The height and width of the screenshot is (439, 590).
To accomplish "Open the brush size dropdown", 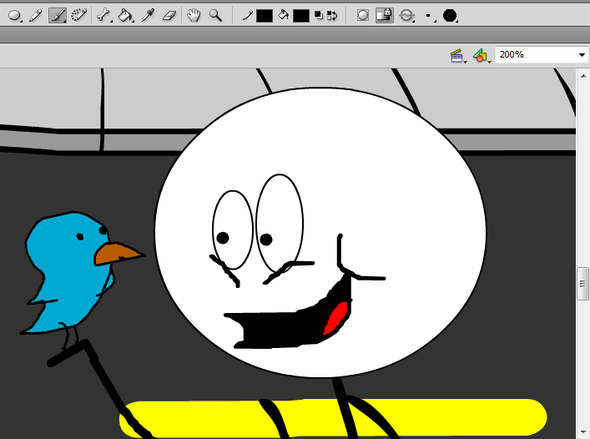I will point(429,16).
